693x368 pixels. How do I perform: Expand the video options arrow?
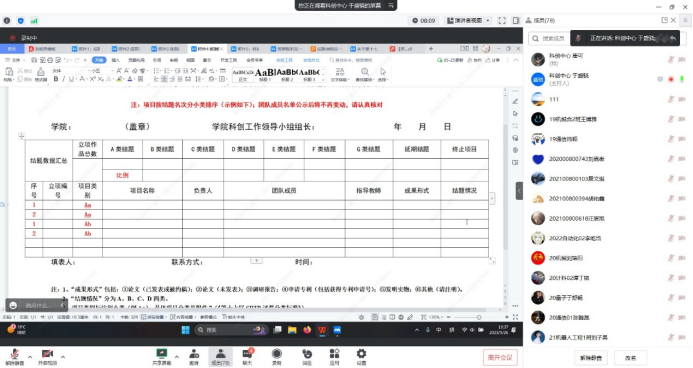[63, 357]
